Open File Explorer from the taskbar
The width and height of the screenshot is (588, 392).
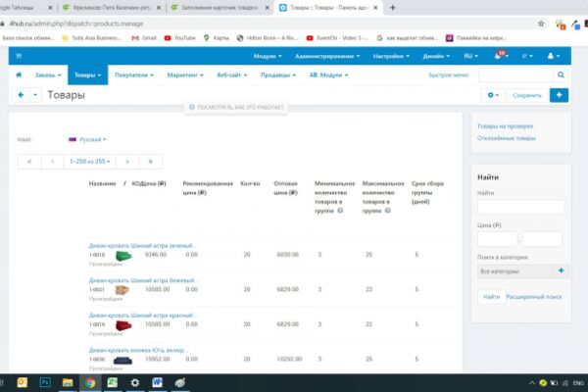68,382
